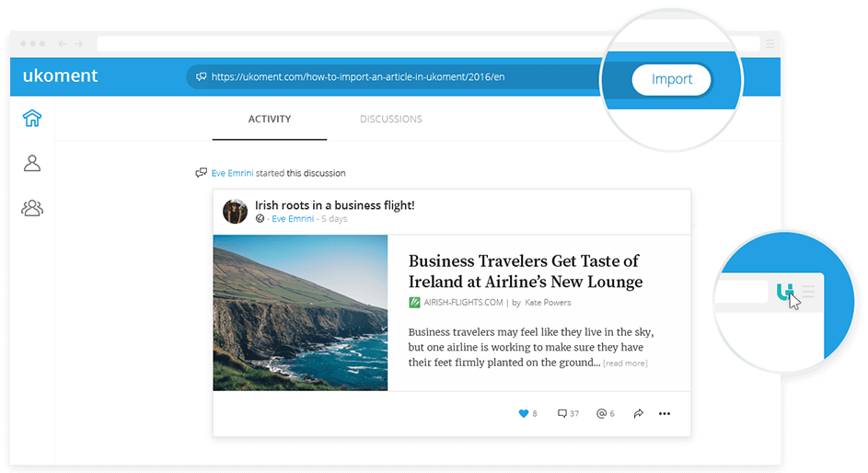Screen dimensions: 868x473
Task: Click Eve Emrini's avatar picture
Action: [235, 212]
